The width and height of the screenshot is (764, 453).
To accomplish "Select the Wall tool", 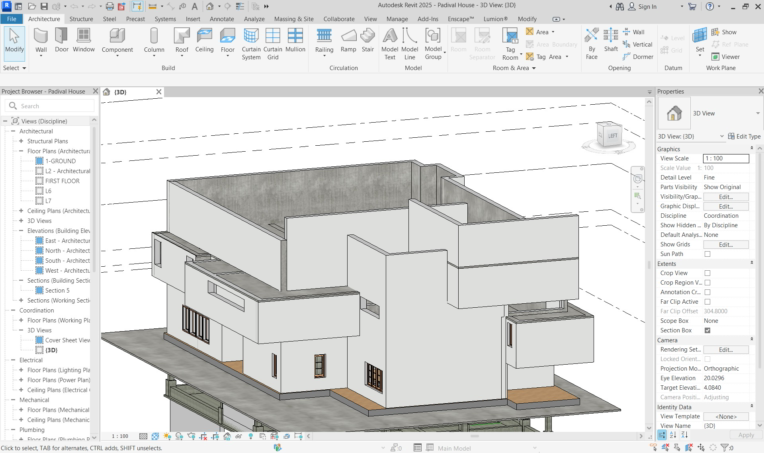I will click(41, 41).
